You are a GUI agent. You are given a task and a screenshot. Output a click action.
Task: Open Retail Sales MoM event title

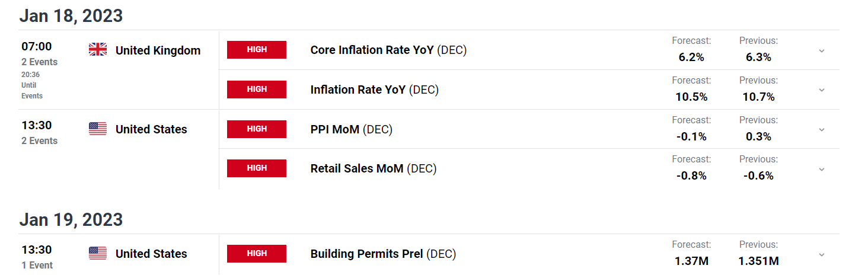point(374,168)
